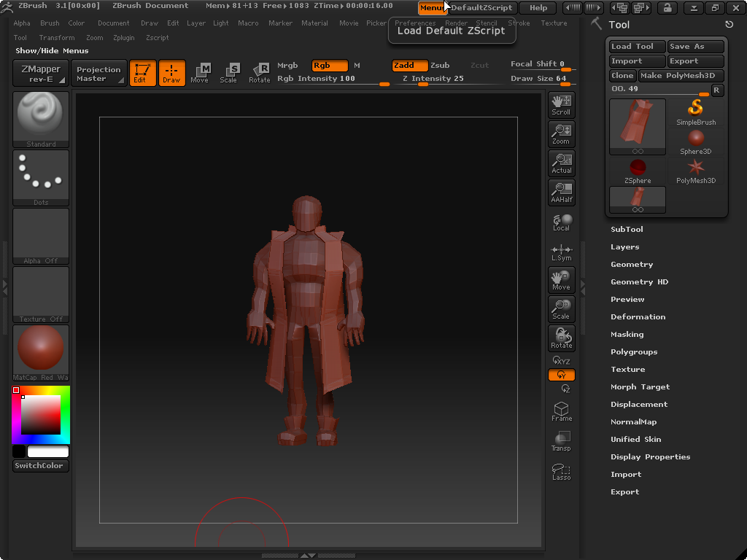Click the AAHalf icon

(x=561, y=192)
